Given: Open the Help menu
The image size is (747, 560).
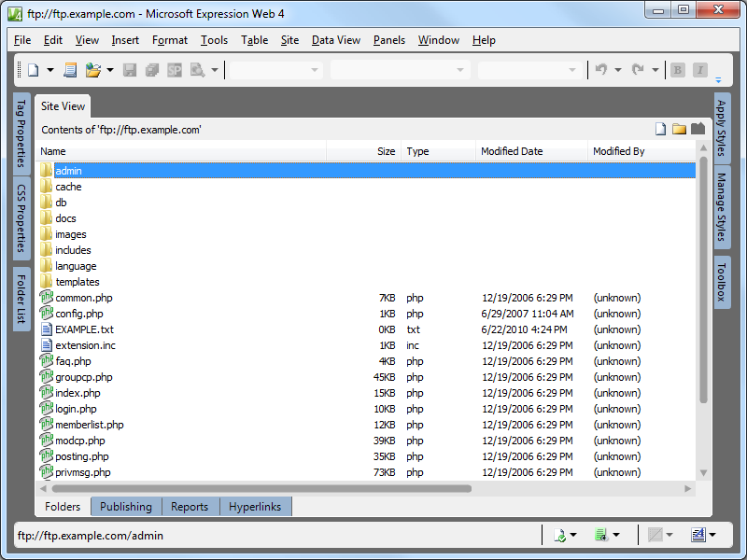Looking at the screenshot, I should 484,40.
